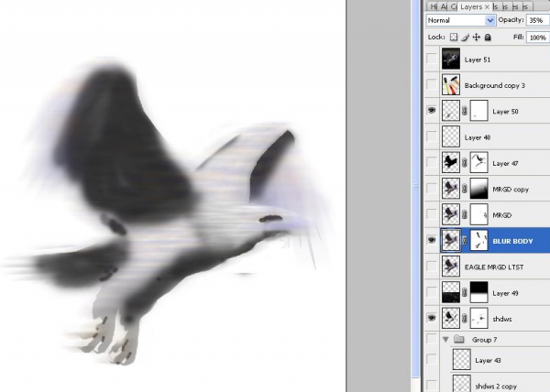Viewport: 550px width, 392px height.
Task: Show EAGLE MRGD LTST layer visibility
Action: tap(432, 267)
